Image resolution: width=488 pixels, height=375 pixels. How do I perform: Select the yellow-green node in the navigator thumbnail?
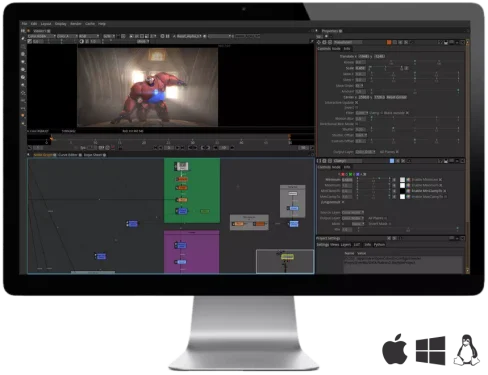(x=287, y=257)
